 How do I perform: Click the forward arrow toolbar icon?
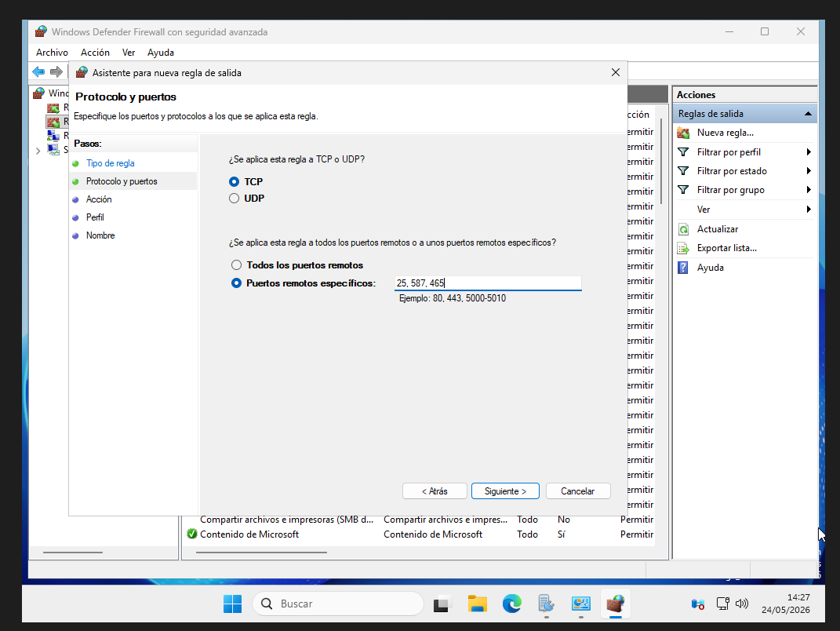56,71
